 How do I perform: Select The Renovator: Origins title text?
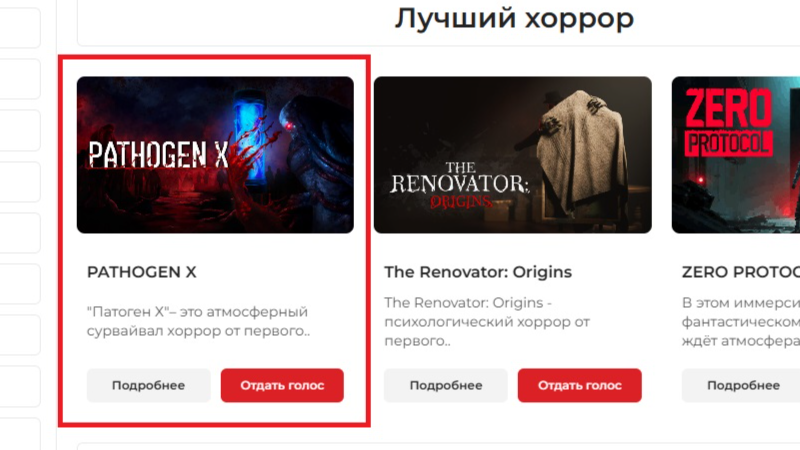tap(478, 272)
